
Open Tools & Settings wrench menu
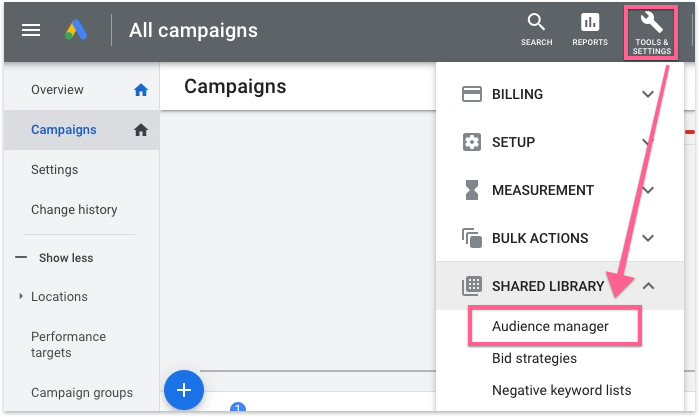652,31
